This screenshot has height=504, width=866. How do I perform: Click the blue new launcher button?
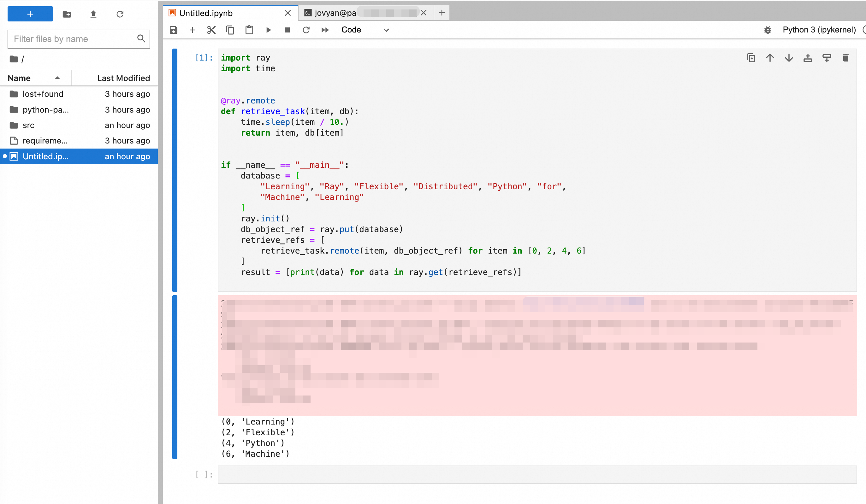pos(30,14)
